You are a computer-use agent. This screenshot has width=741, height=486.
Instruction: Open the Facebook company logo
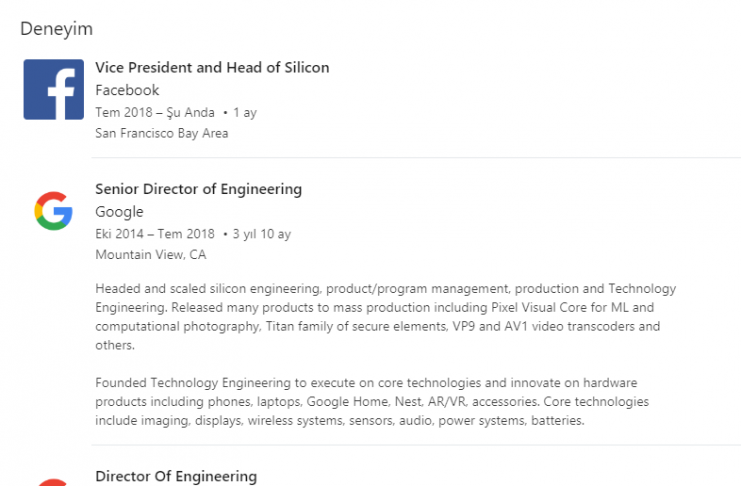tap(54, 89)
